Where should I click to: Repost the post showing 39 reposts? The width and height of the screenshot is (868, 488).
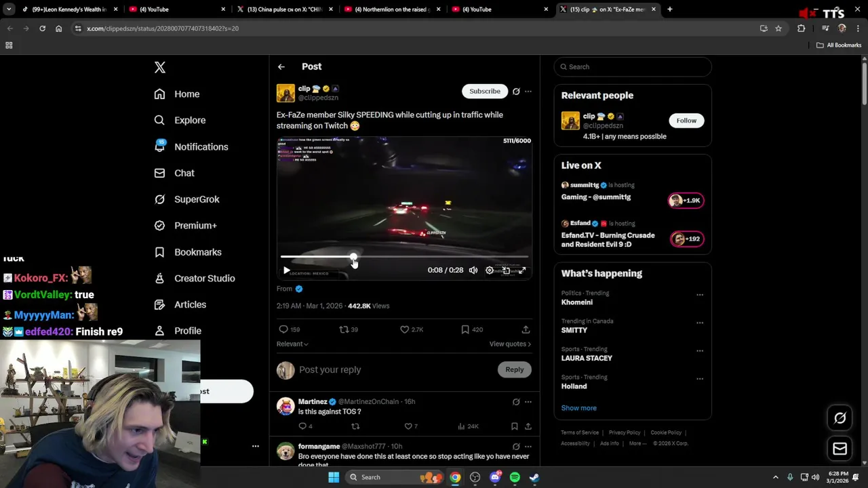[344, 329]
